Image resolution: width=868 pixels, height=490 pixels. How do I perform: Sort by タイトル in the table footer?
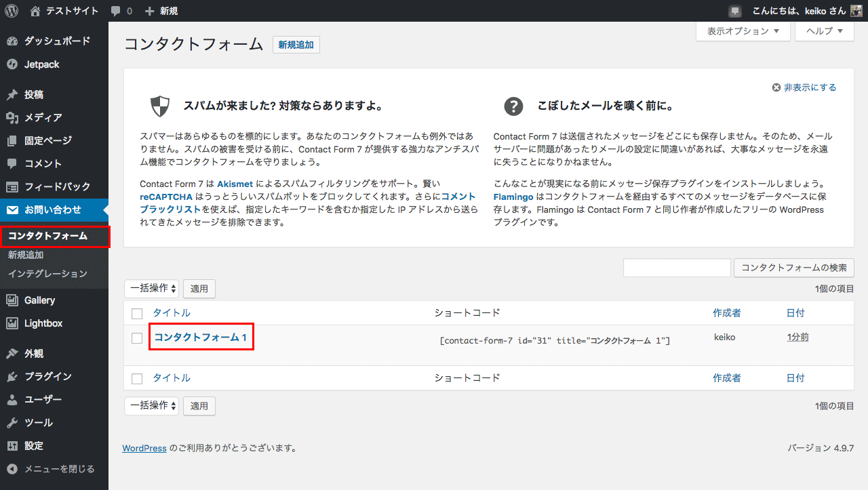pyautogui.click(x=172, y=378)
